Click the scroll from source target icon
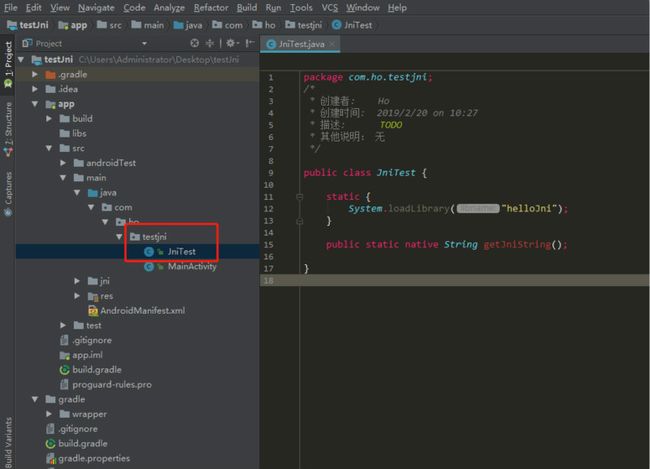650x469 pixels. pyautogui.click(x=194, y=43)
